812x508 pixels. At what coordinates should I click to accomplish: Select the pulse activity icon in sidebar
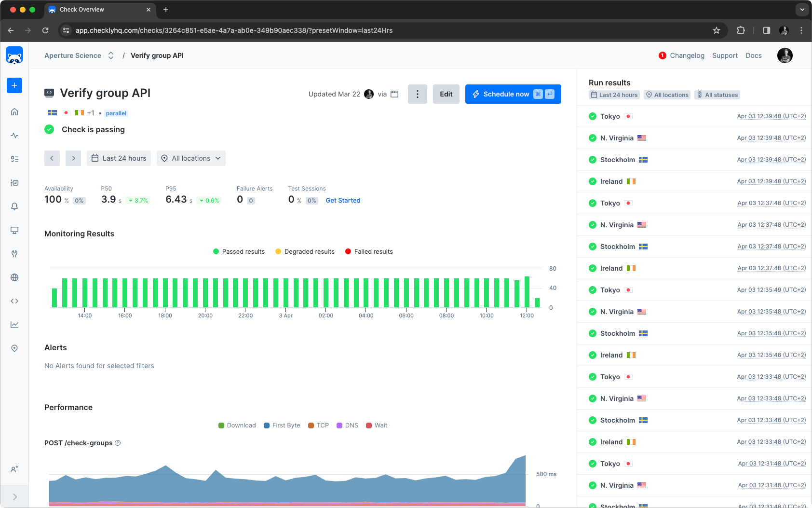pyautogui.click(x=14, y=136)
